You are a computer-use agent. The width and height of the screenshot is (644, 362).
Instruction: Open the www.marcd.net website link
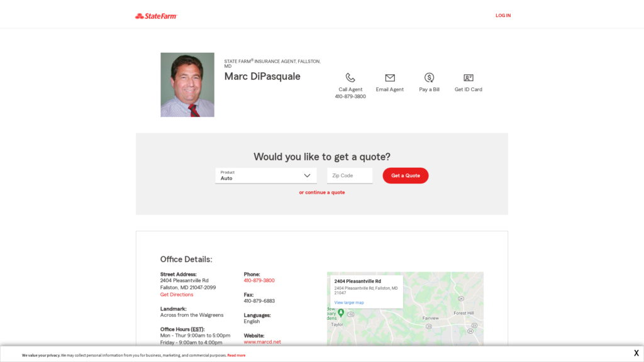[x=262, y=342]
